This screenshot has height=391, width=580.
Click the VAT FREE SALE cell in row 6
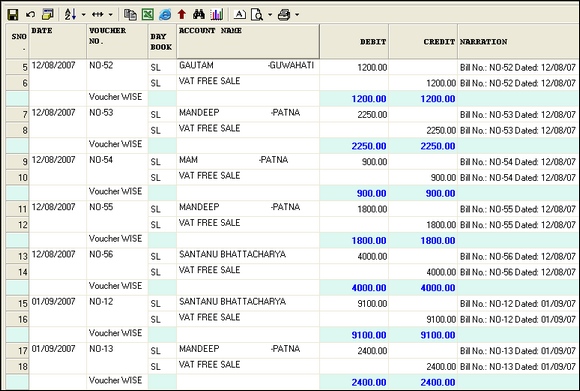click(248, 82)
